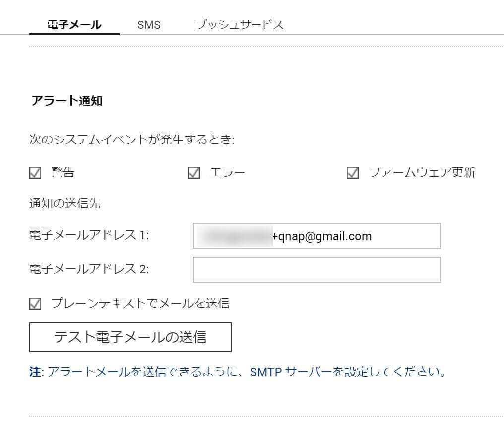
Task: Click the 警告 label text
Action: (63, 172)
